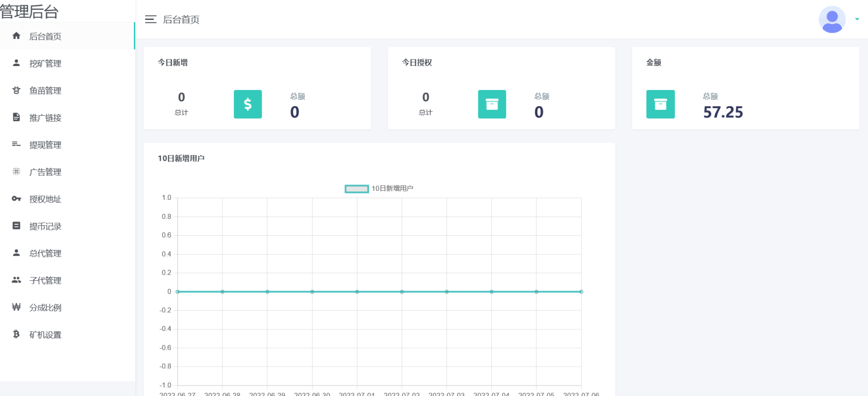The image size is (868, 396).
Task: Click the home icon beside 后台首页
Action: tap(16, 36)
